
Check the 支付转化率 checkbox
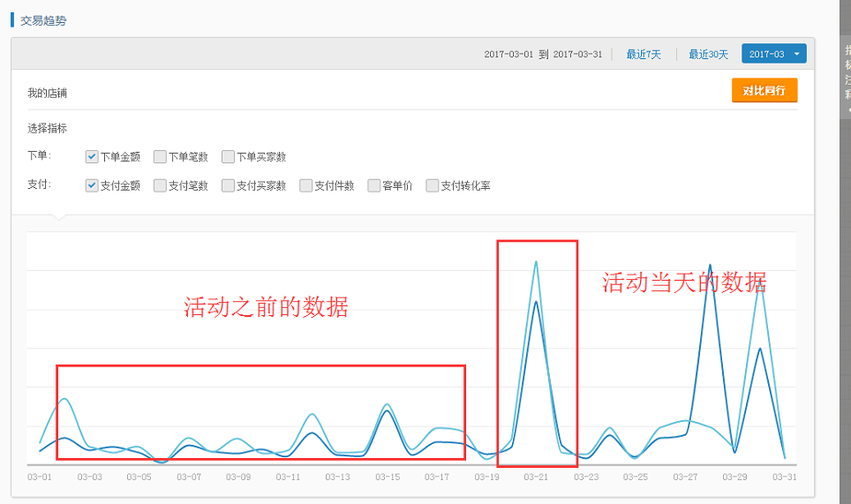pyautogui.click(x=433, y=185)
